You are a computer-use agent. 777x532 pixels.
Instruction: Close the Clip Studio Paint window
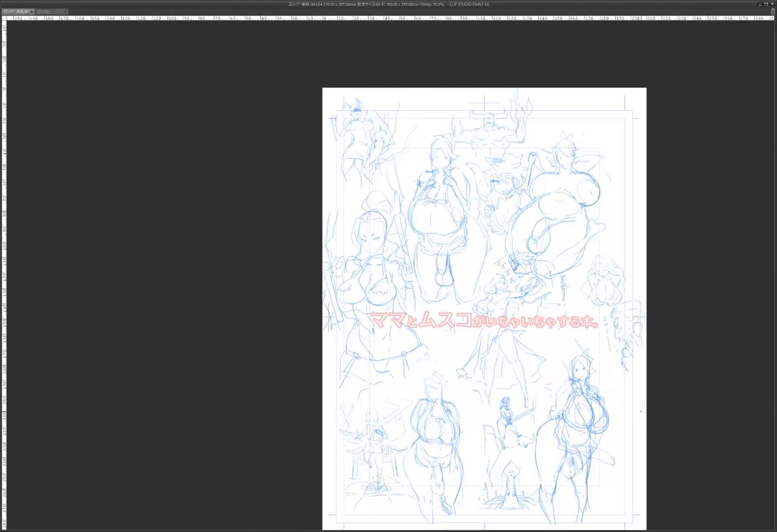pos(773,4)
